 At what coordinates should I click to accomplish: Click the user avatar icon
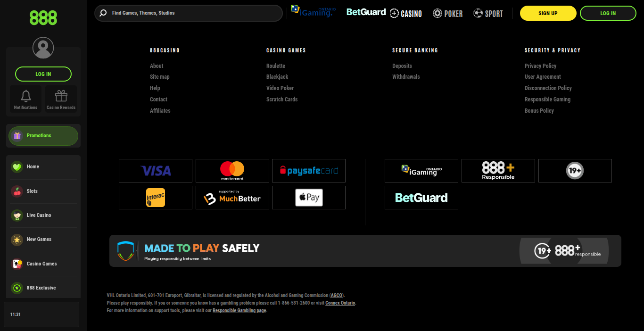(43, 48)
